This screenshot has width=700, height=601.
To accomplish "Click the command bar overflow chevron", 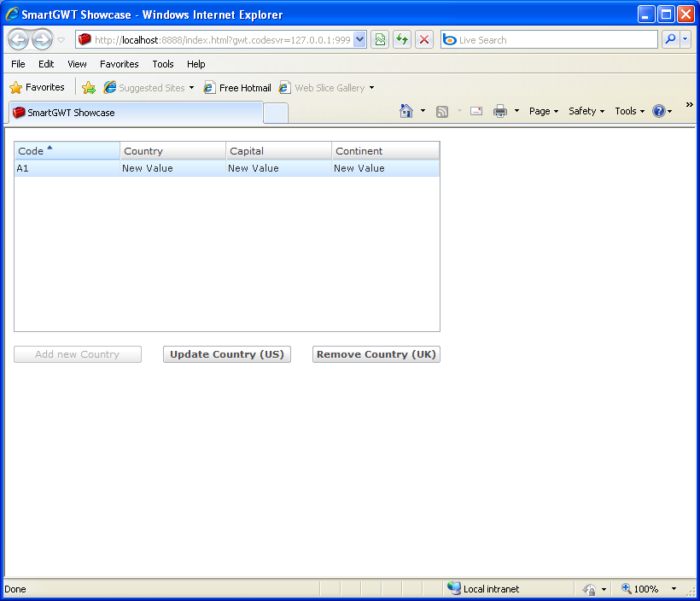I will (689, 104).
